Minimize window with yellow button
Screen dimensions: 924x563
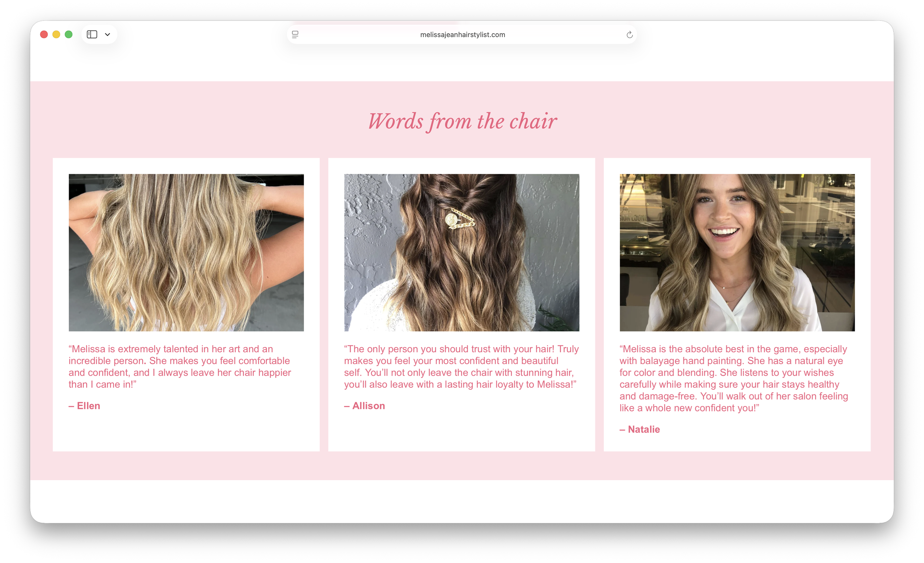[56, 34]
